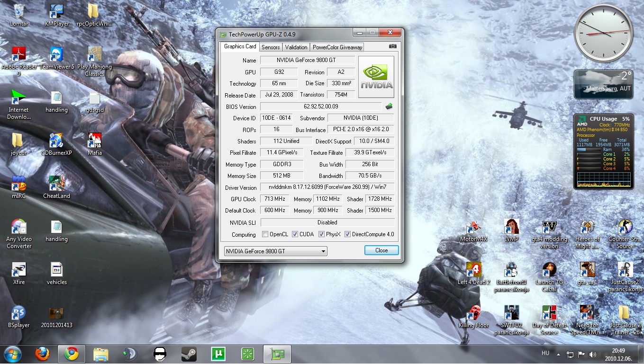Click the GPU name field

307,60
